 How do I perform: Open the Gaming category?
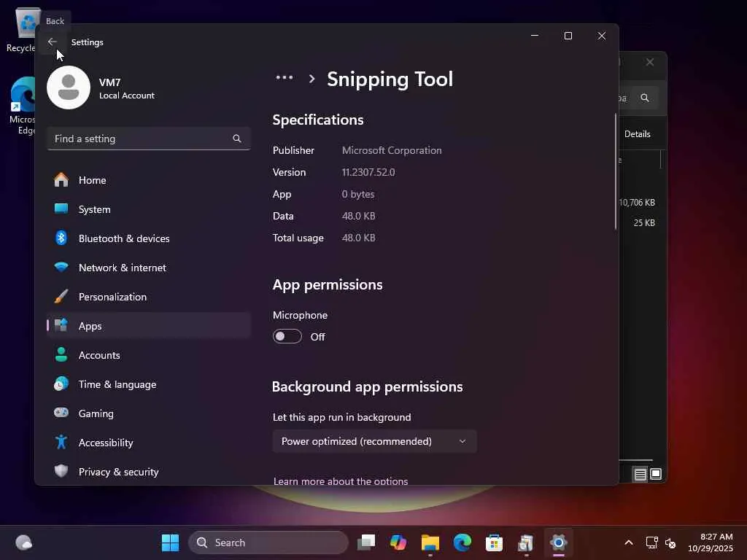[x=149, y=413]
